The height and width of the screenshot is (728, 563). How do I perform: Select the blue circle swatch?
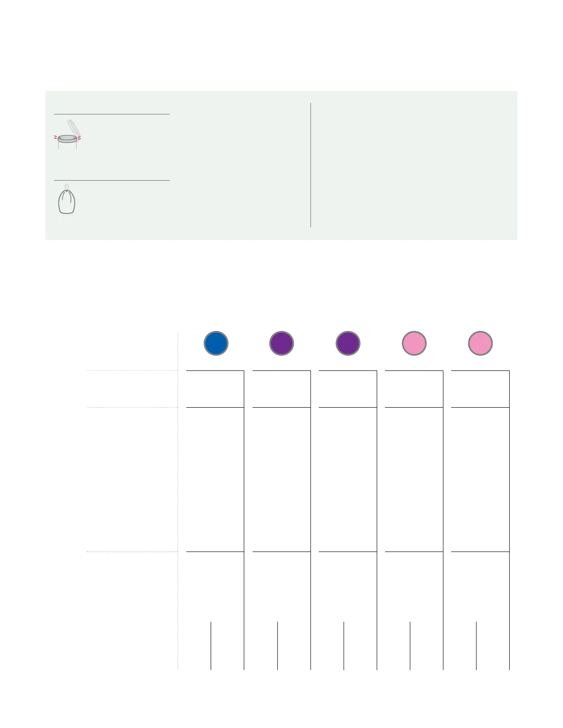click(x=216, y=343)
